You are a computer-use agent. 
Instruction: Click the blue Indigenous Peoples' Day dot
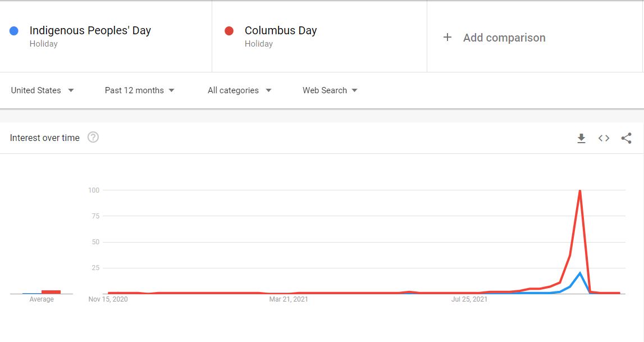click(14, 31)
